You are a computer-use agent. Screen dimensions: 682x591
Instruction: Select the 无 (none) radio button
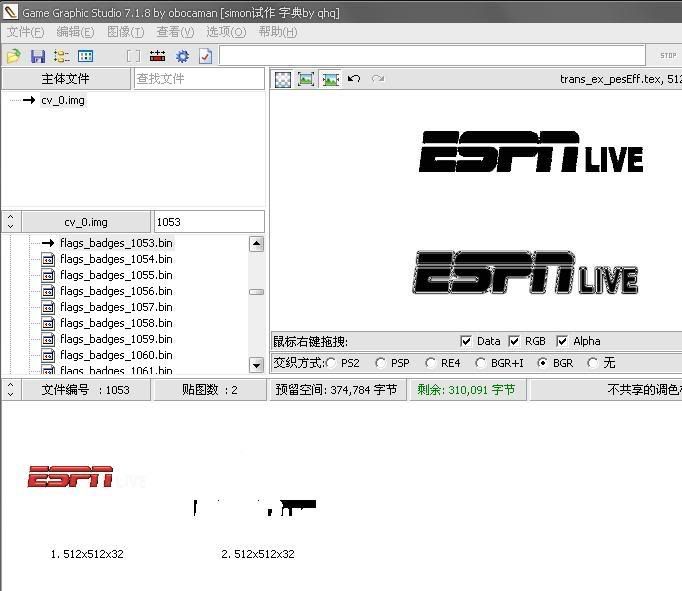592,363
